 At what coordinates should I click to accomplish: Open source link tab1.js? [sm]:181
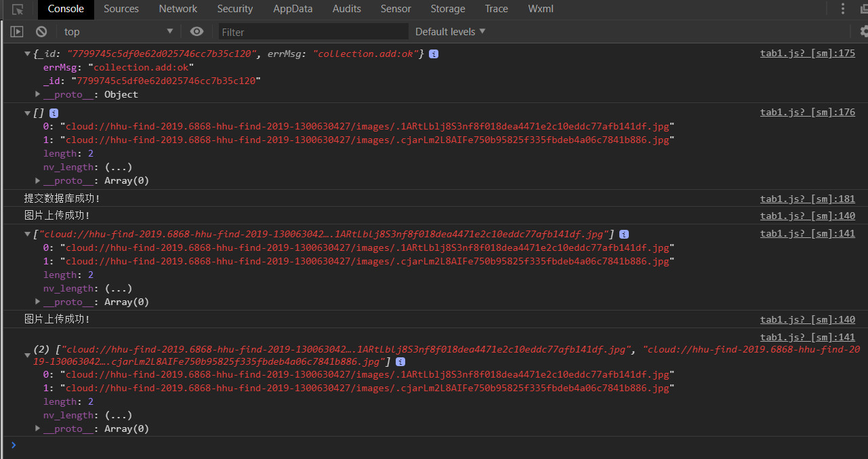click(x=807, y=199)
